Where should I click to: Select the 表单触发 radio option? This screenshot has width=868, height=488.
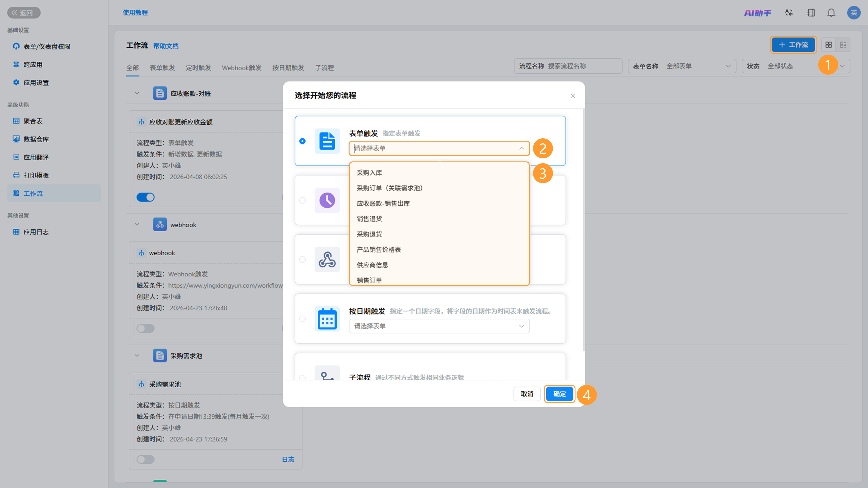[x=303, y=141]
